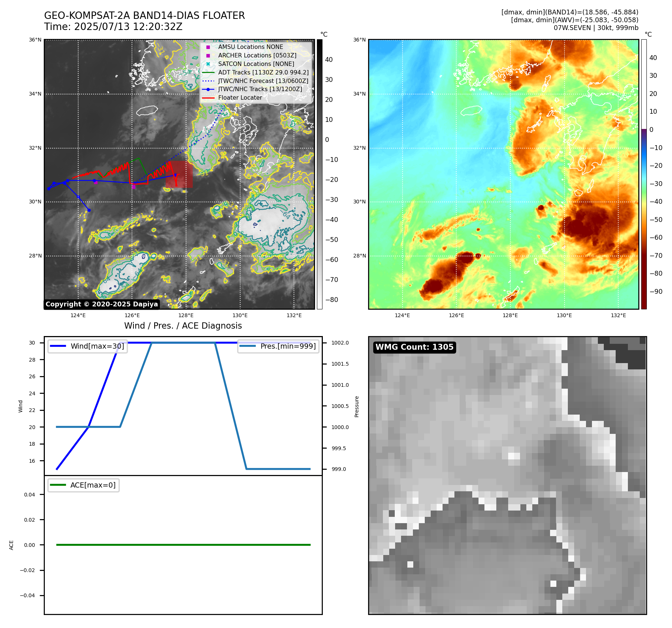
Task: Click the vertical ACE axis label
Action: pos(11,545)
